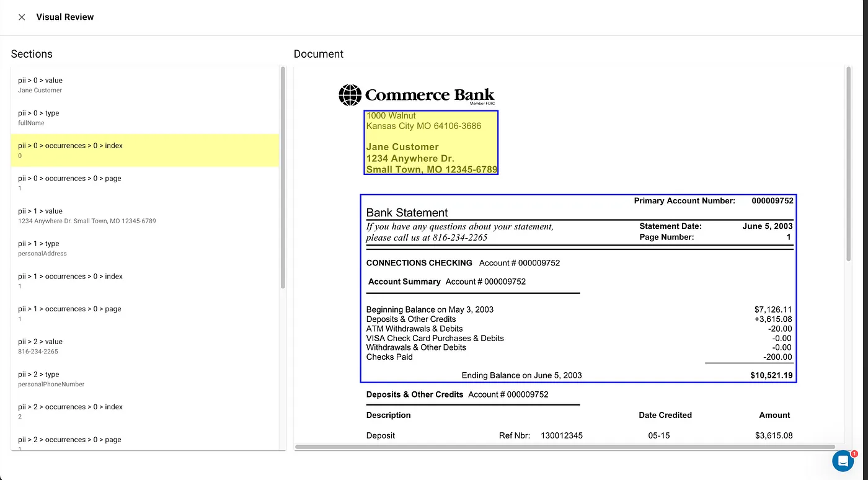Image resolution: width=868 pixels, height=480 pixels.
Task: Select 'pii > 0 > occurrences > 0 > page' row
Action: click(x=145, y=183)
